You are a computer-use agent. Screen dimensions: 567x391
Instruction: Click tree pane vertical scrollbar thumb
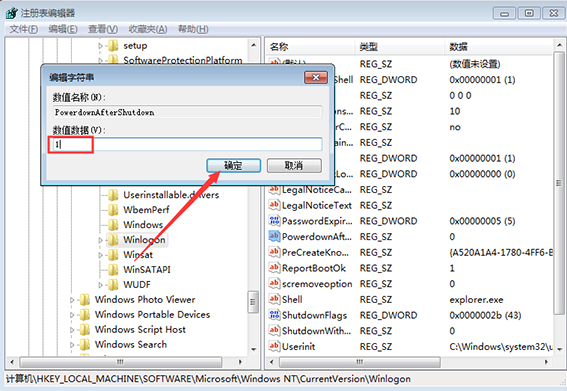click(x=253, y=302)
